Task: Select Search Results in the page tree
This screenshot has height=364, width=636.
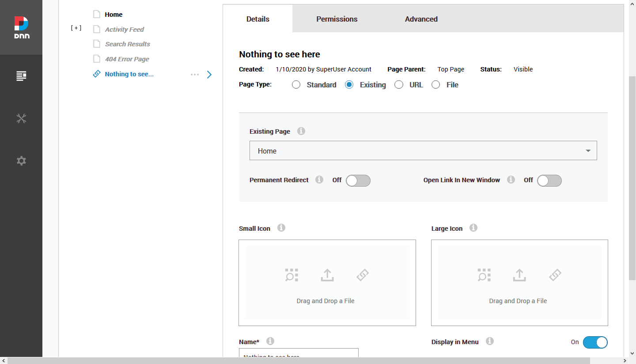Action: [x=128, y=44]
